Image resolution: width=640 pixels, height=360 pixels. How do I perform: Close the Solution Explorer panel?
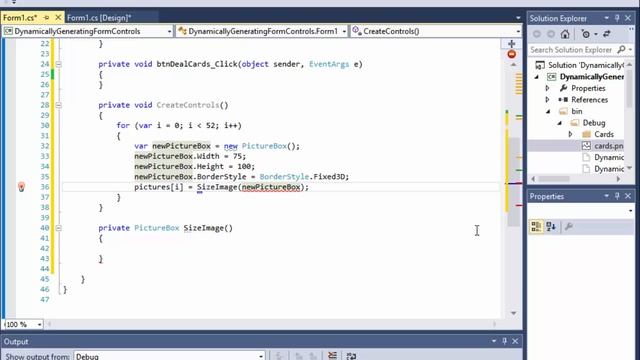pyautogui.click(x=628, y=18)
